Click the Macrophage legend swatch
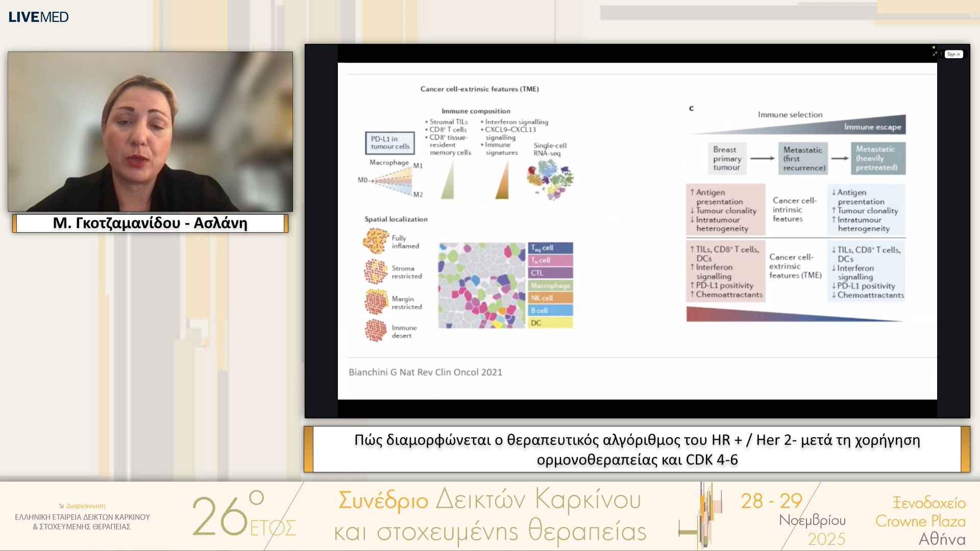Image resolution: width=980 pixels, height=551 pixels. click(550, 285)
